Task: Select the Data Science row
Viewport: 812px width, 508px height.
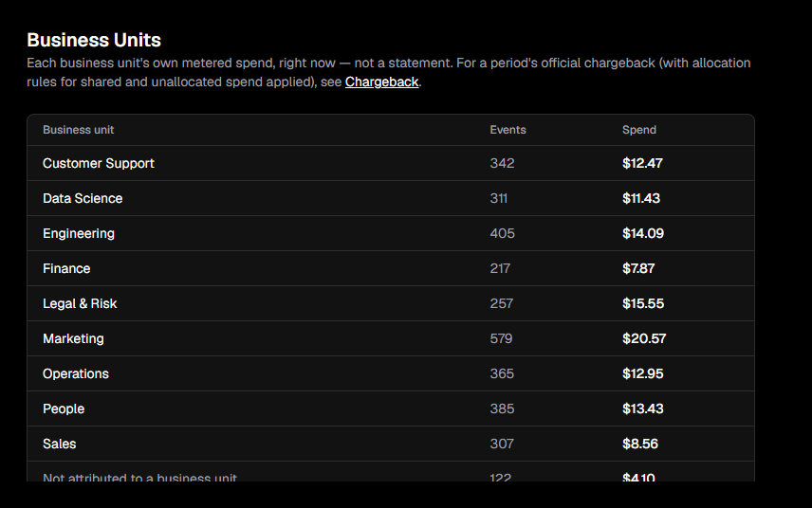Action: click(391, 198)
